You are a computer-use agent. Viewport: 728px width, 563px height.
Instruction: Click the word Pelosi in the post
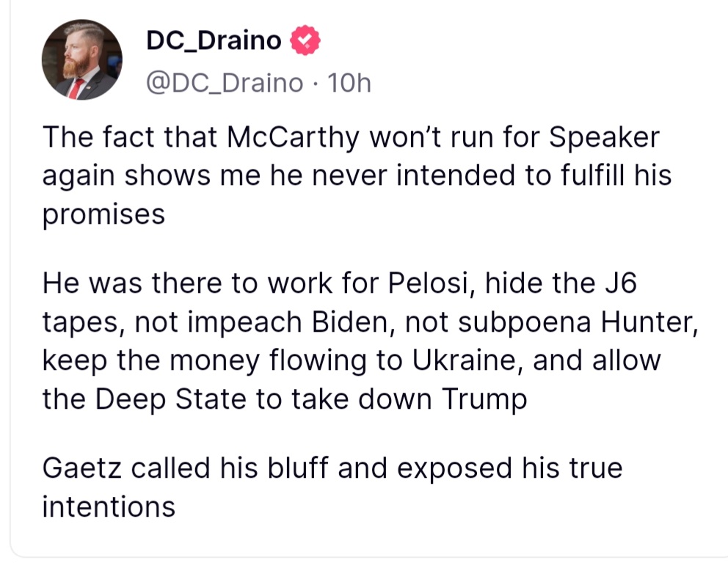coord(428,283)
